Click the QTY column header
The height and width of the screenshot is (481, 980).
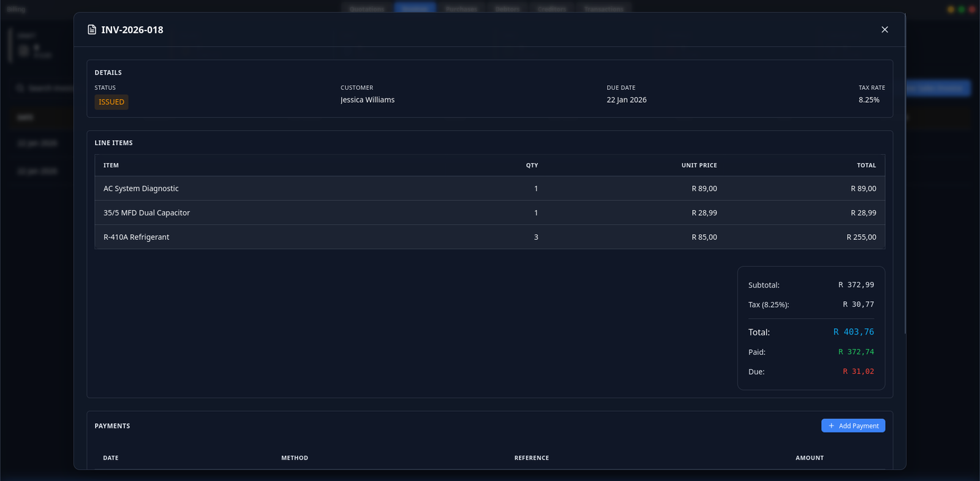pos(532,165)
